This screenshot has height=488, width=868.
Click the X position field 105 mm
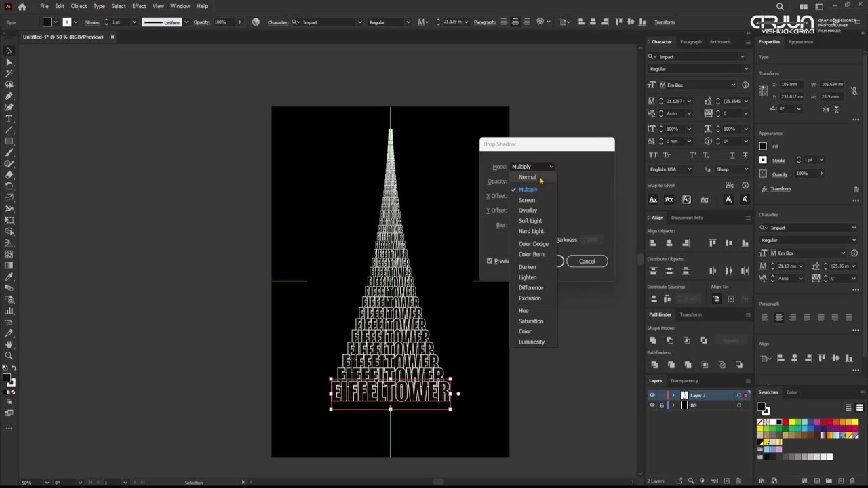coord(792,85)
